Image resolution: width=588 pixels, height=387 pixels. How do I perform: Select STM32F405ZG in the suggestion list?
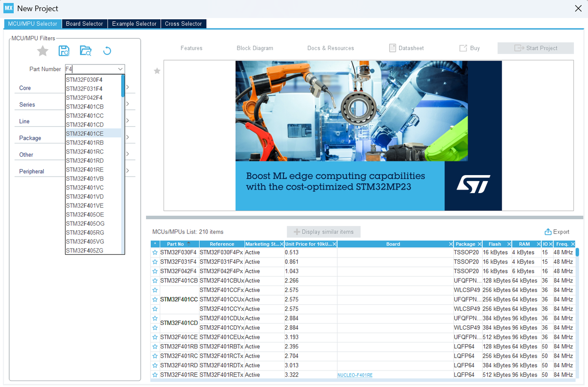(93, 250)
